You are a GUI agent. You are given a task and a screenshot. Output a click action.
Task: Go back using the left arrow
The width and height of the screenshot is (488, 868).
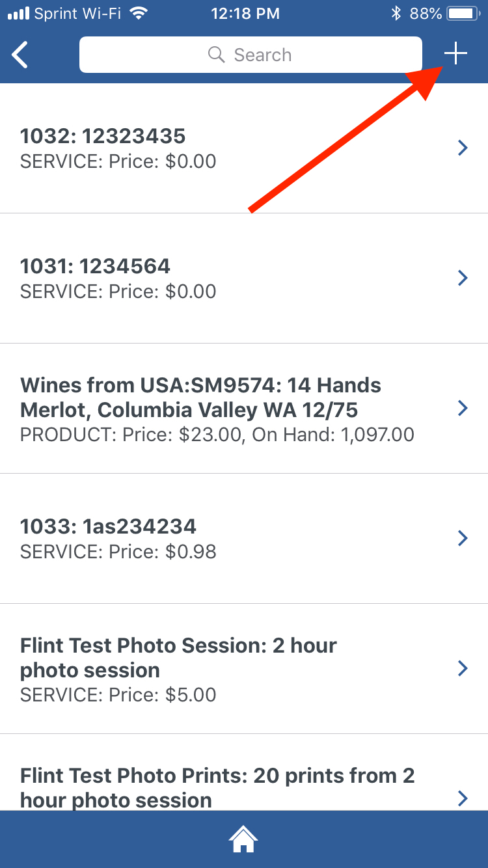[21, 55]
